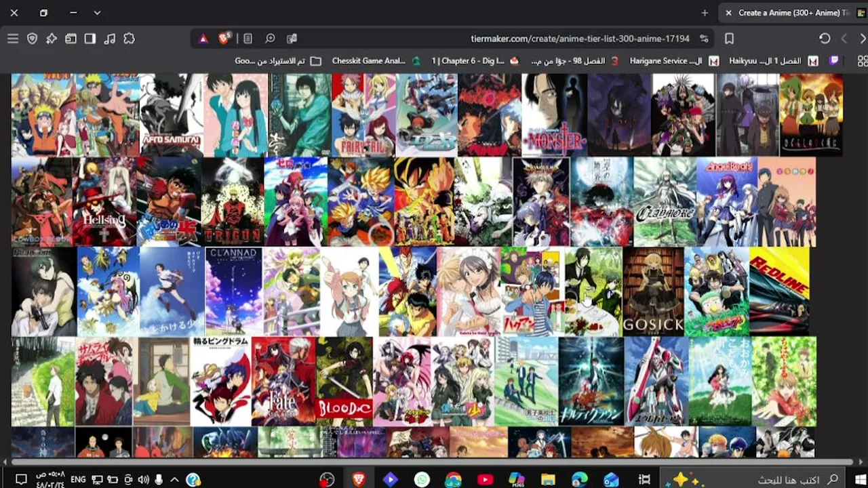Bookmark this page with the bookmark icon

(729, 39)
